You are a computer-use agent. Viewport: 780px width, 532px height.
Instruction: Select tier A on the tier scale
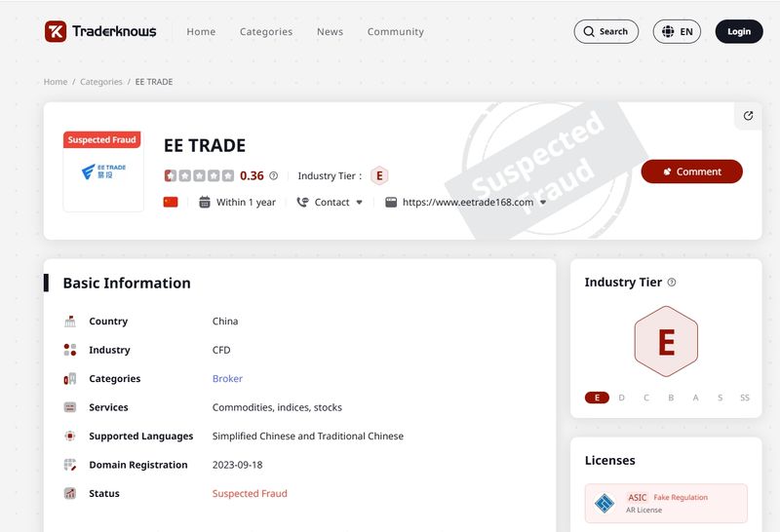pos(695,398)
